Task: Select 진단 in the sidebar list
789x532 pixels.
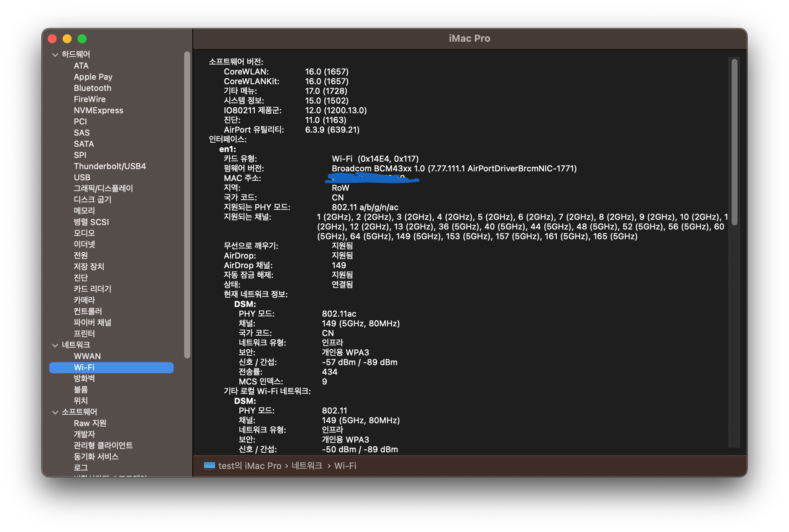Action: coord(81,278)
